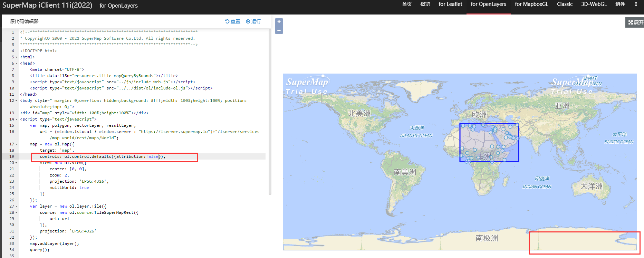Viewport: 644px width, 258px height.
Task: Click the 'target: map' code line
Action: (x=57, y=151)
